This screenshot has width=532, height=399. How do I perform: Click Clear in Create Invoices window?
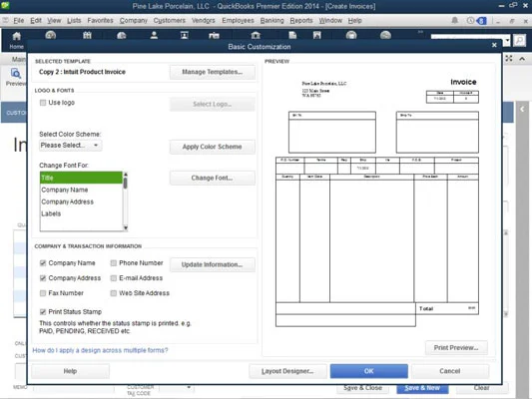tap(482, 388)
